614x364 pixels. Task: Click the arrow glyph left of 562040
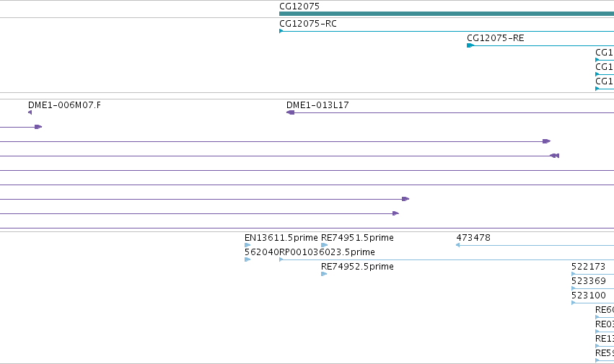[x=247, y=259]
